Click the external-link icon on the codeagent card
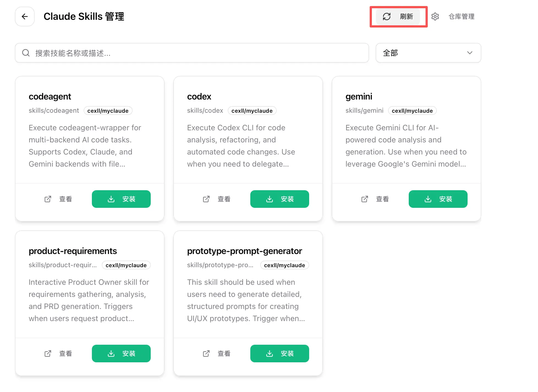Screen dimensions: 538x392 point(48,199)
